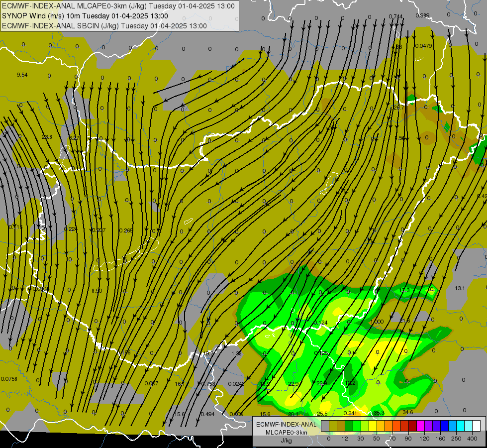Click the map value 0.609

click(236, 414)
